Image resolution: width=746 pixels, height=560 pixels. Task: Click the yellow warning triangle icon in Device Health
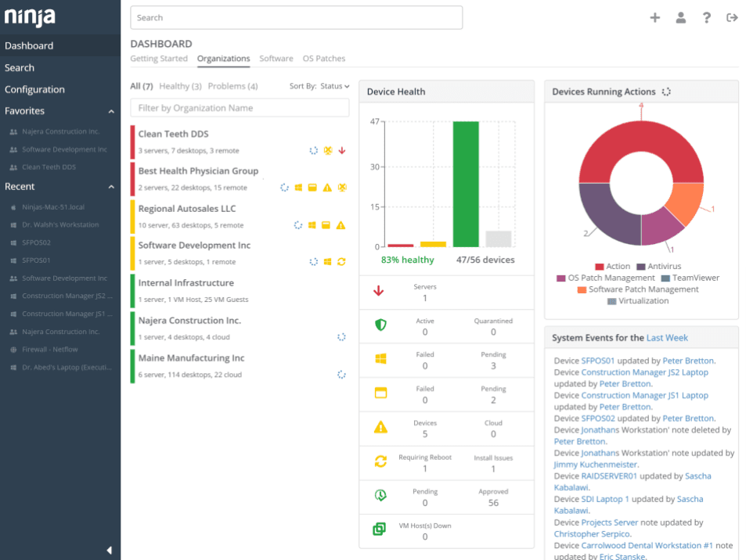pyautogui.click(x=380, y=427)
